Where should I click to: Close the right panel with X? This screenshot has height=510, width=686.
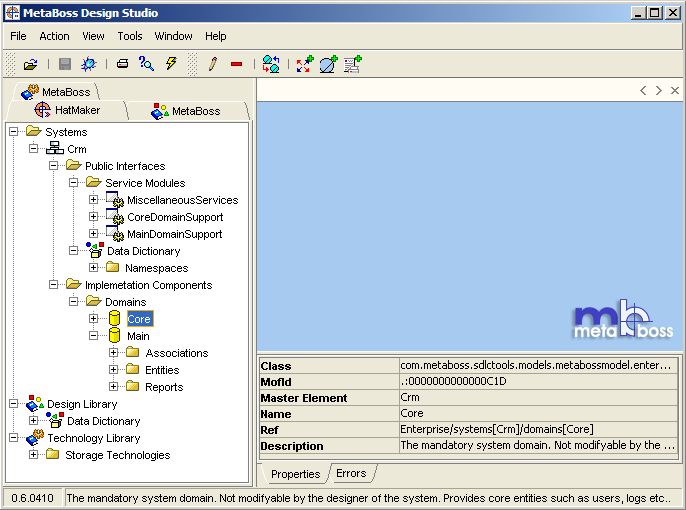point(675,91)
